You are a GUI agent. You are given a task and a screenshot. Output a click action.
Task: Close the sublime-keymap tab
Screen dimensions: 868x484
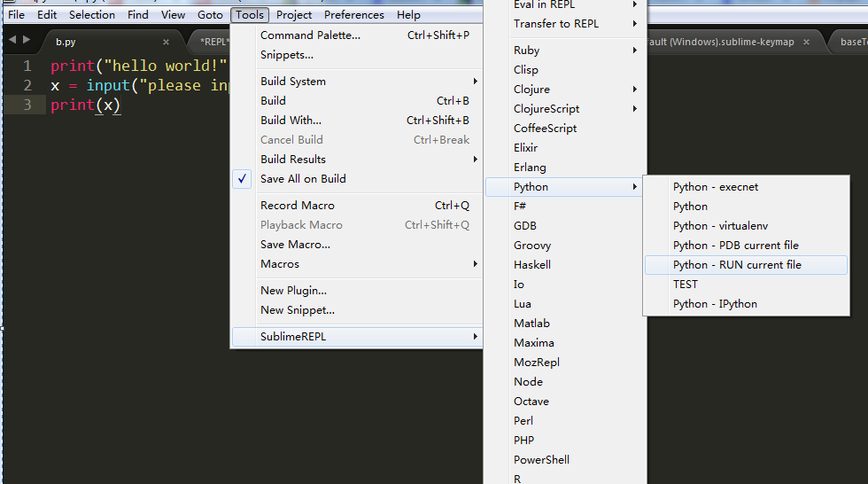[x=806, y=42]
